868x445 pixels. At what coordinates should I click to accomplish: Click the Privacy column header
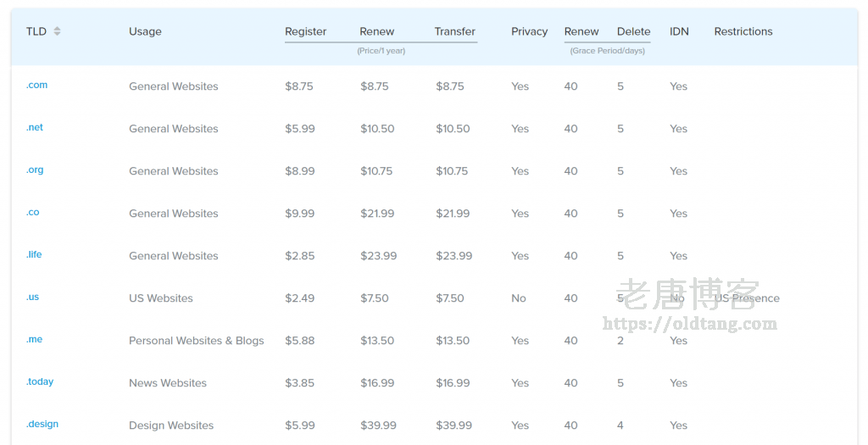click(x=529, y=31)
